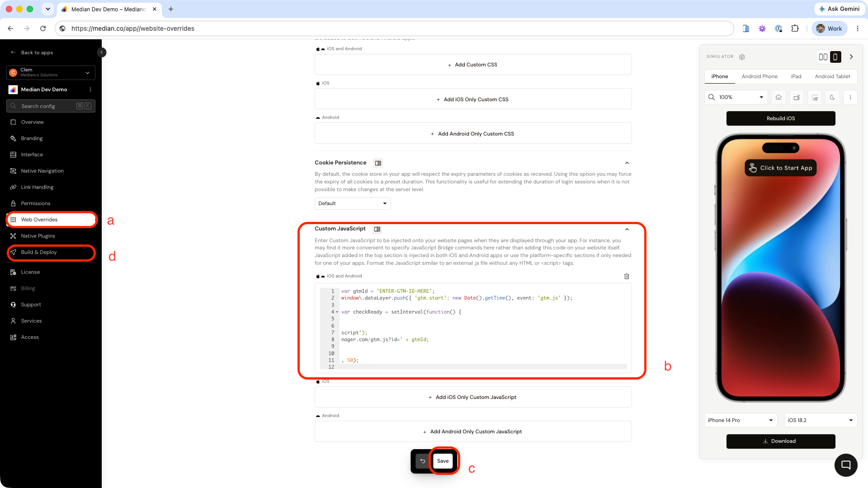868x488 pixels.
Task: Delete the iOS and Android custom JavaScript
Action: tap(627, 276)
